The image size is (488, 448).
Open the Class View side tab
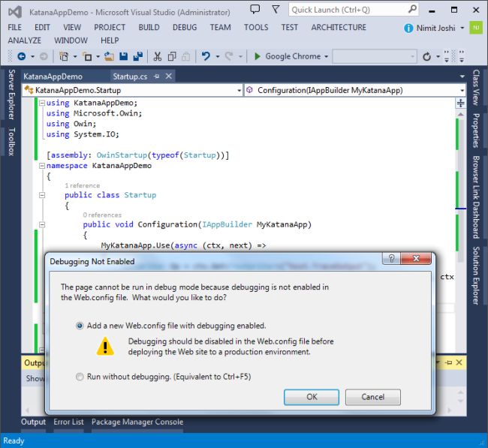tap(476, 87)
